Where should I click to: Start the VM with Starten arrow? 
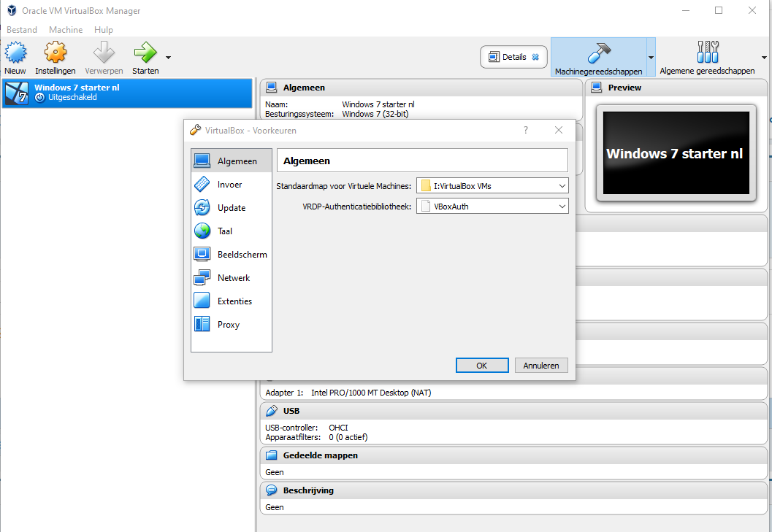pyautogui.click(x=145, y=52)
